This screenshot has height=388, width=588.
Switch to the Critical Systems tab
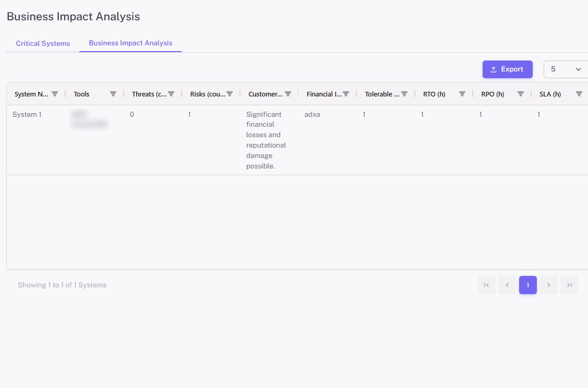coord(43,44)
